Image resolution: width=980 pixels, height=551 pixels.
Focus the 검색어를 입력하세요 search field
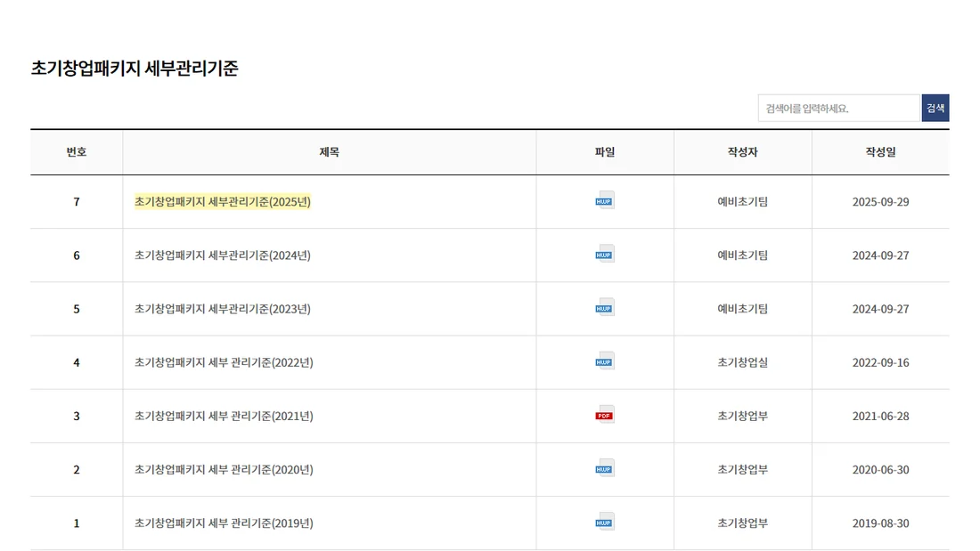pos(838,108)
